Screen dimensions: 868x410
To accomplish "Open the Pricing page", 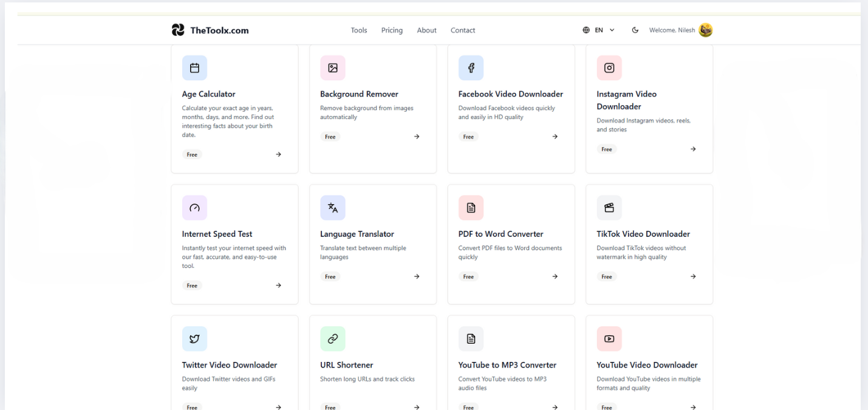I will point(392,30).
